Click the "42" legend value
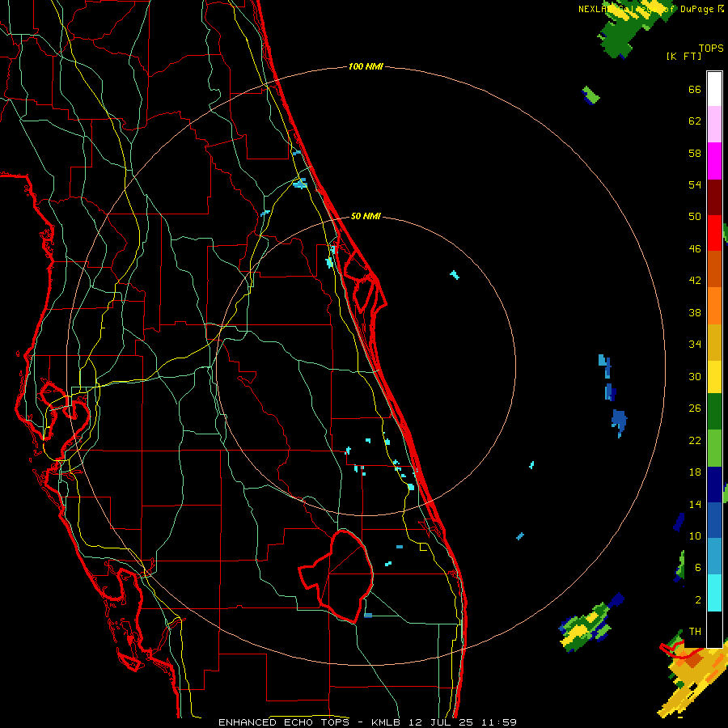728x728 pixels. (695, 281)
